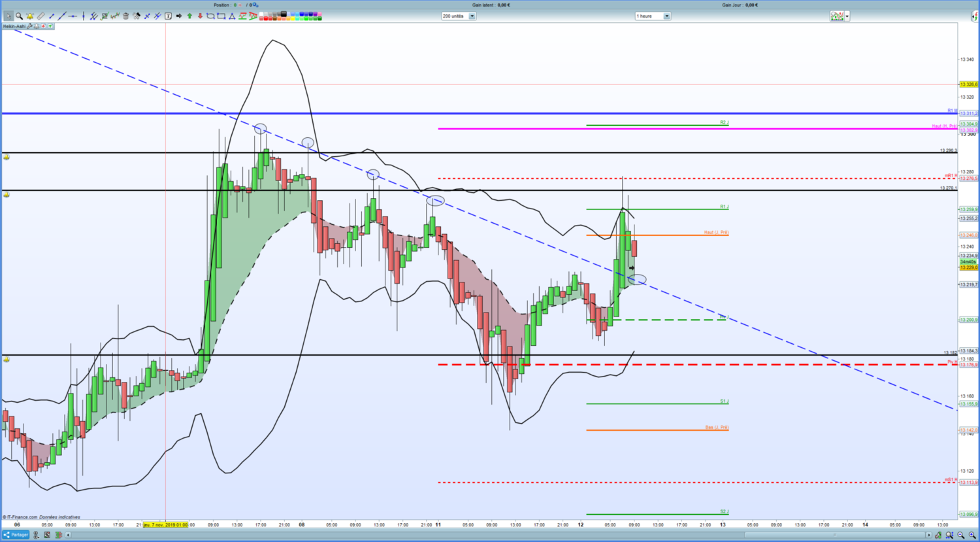Click the 13 302,9 magenta price label
Image resolution: width=980 pixels, height=542 pixels.
click(968, 130)
